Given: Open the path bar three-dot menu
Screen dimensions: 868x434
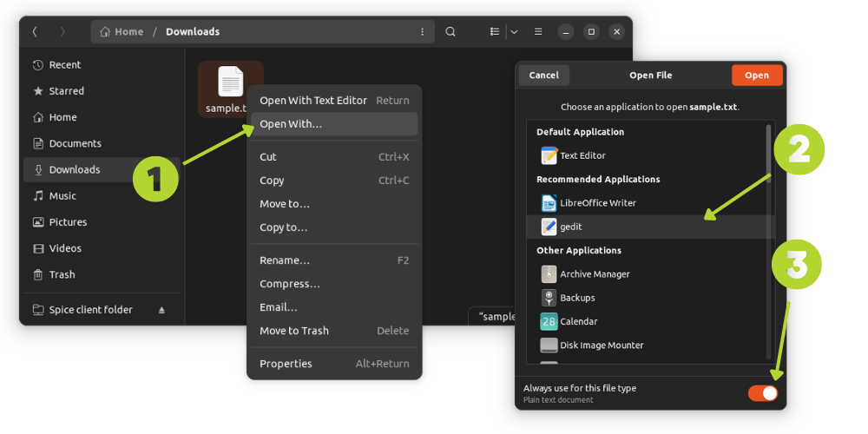Looking at the screenshot, I should (x=422, y=31).
